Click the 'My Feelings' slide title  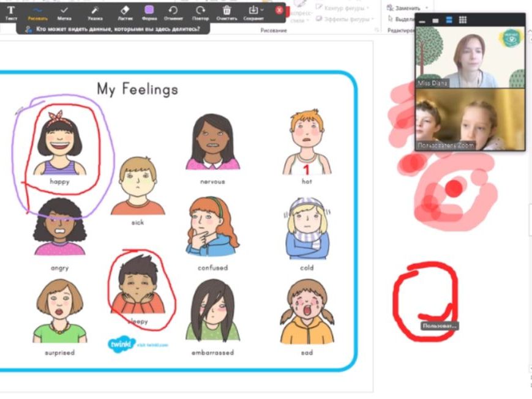[x=137, y=89]
